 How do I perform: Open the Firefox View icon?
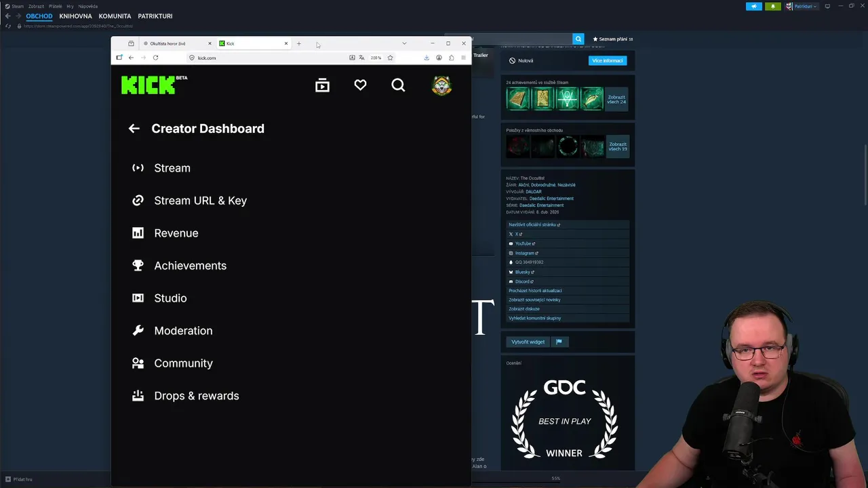[x=131, y=43]
